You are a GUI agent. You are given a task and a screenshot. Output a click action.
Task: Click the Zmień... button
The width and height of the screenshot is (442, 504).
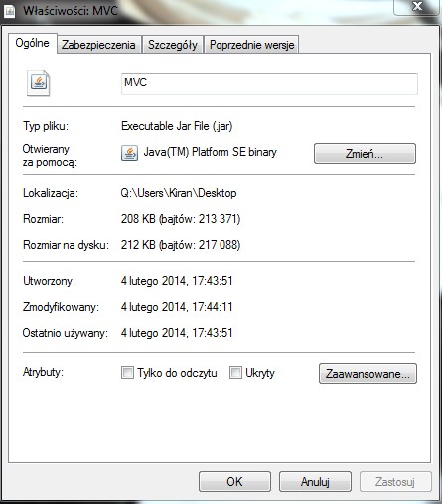[365, 154]
